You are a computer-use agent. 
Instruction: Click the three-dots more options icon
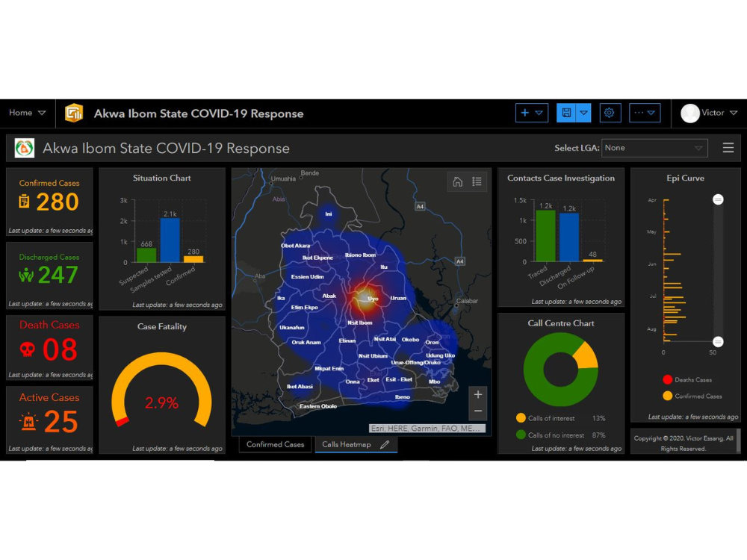tap(639, 113)
